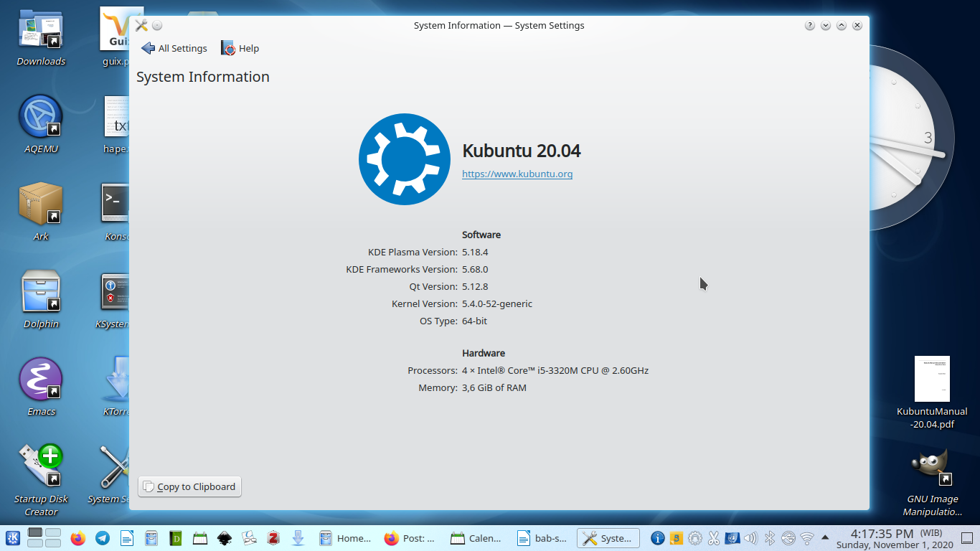Open the kubuntu.org website link
980x551 pixels.
click(517, 174)
